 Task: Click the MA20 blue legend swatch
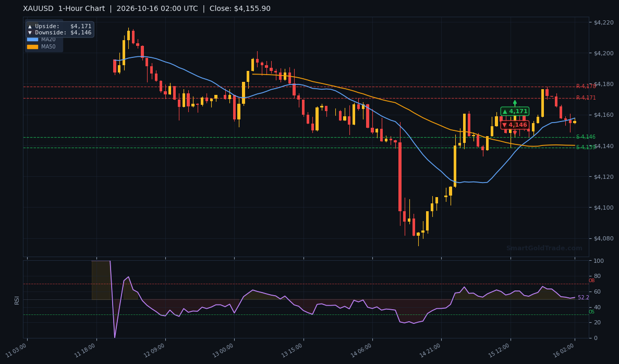pyautogui.click(x=32, y=40)
